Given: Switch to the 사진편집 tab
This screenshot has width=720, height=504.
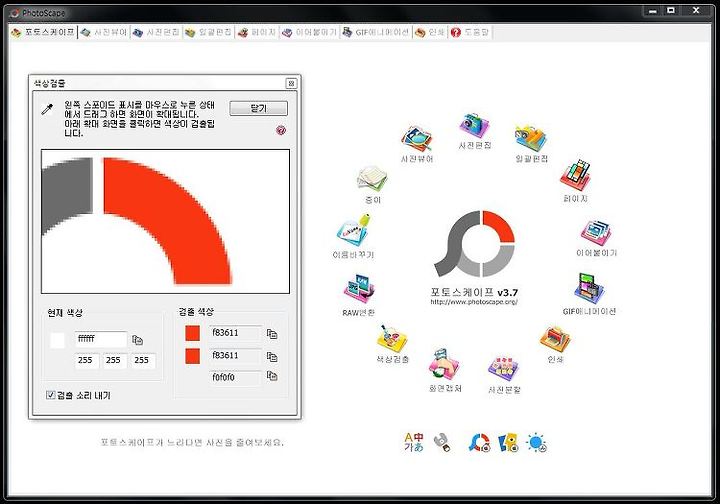Looking at the screenshot, I should tap(156, 32).
